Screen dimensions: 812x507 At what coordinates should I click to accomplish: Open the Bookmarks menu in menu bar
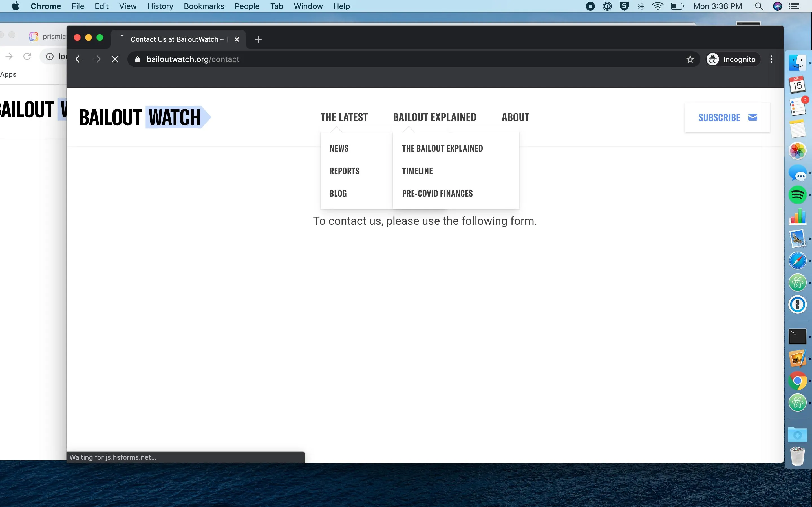204,6
